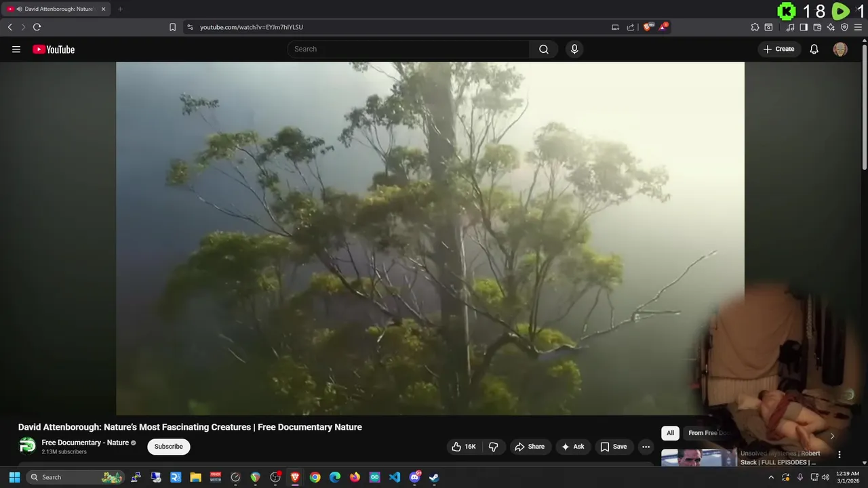Image resolution: width=868 pixels, height=488 pixels.
Task: Open the YouTube guide hamburger menu
Action: point(16,49)
